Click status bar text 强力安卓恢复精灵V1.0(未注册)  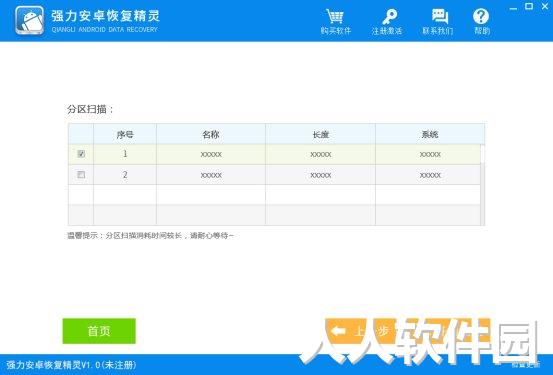point(71,365)
